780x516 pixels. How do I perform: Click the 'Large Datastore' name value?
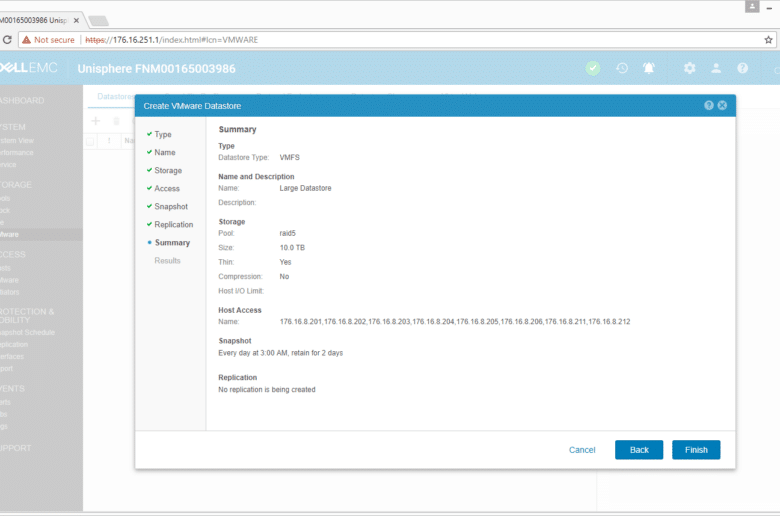(305, 188)
